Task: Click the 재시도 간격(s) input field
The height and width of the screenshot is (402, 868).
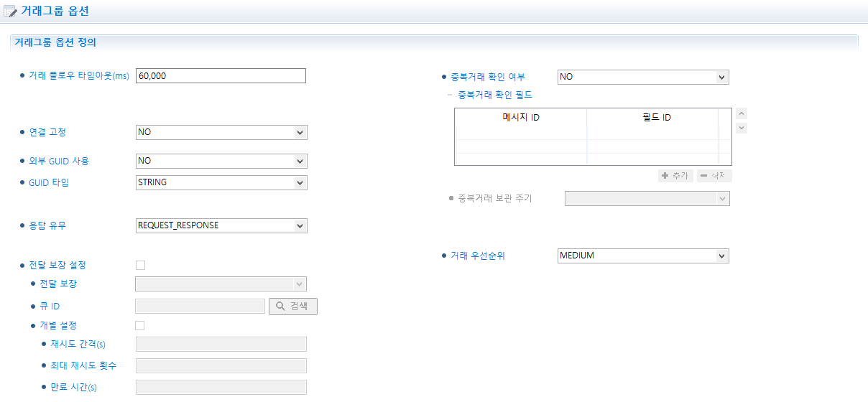Action: coord(221,345)
